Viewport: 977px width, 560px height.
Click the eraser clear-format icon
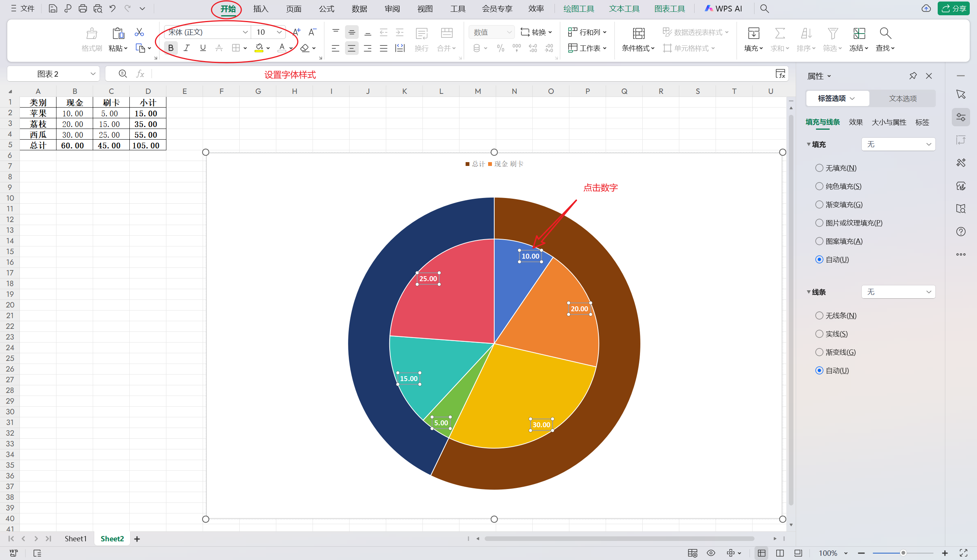pyautogui.click(x=305, y=48)
